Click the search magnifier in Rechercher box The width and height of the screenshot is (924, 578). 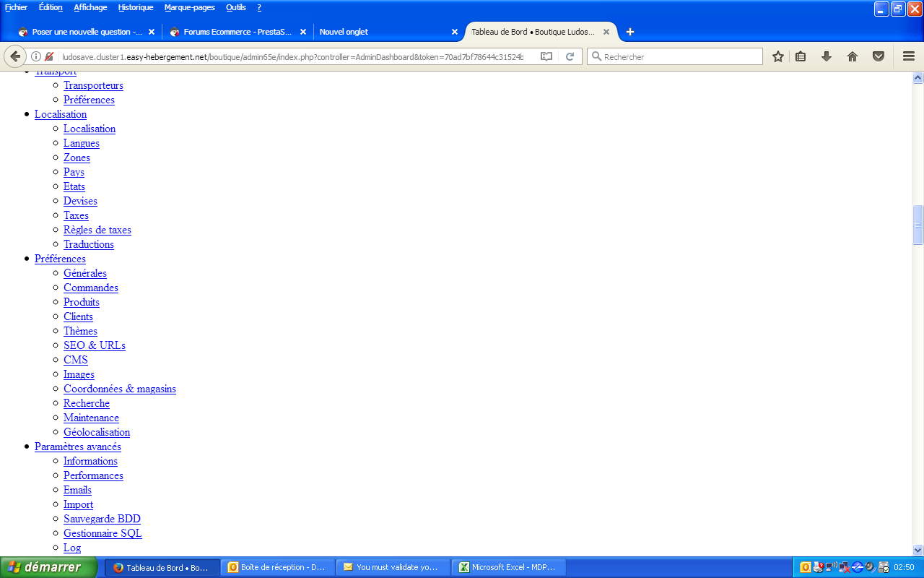click(596, 56)
